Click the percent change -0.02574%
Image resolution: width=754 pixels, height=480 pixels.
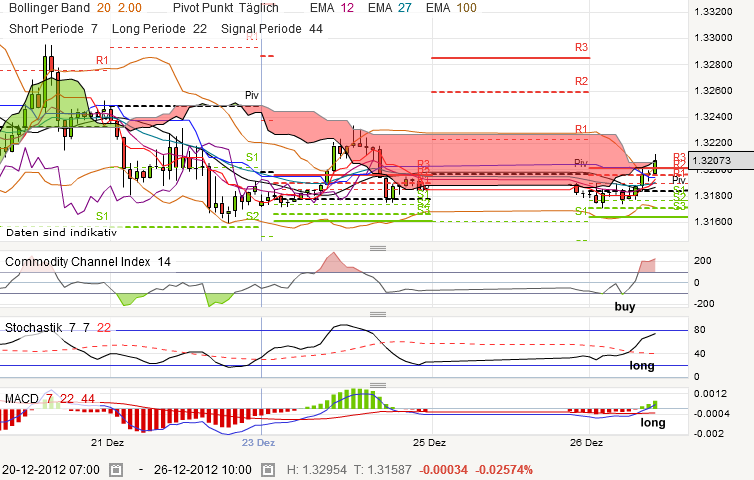pos(504,470)
